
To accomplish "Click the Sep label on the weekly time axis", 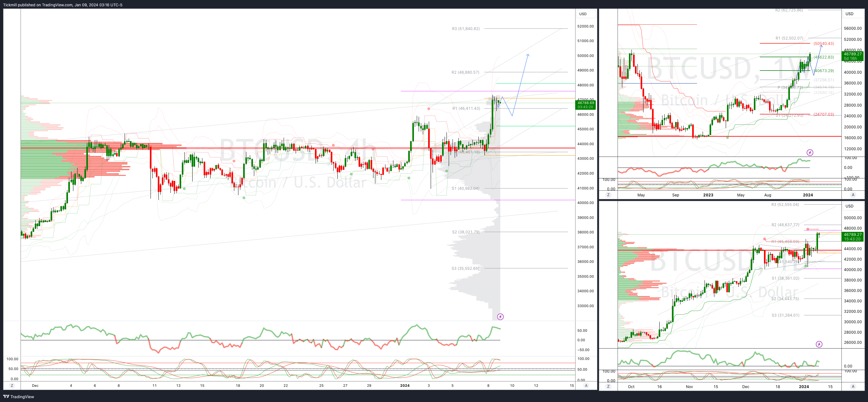I will point(675,195).
